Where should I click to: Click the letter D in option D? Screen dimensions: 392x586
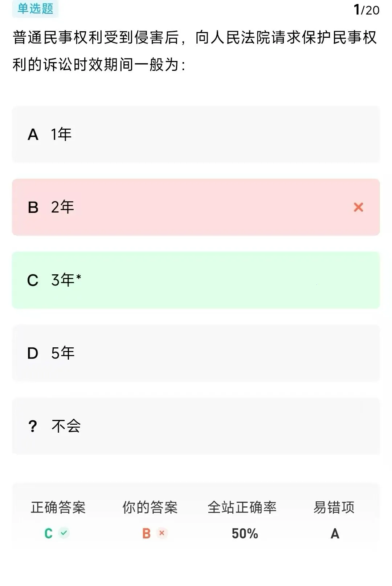tap(33, 353)
